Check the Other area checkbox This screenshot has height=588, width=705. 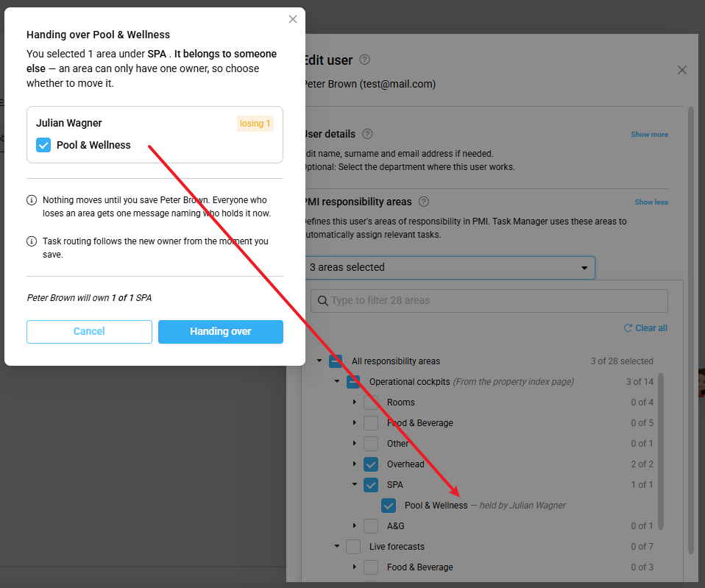371,444
